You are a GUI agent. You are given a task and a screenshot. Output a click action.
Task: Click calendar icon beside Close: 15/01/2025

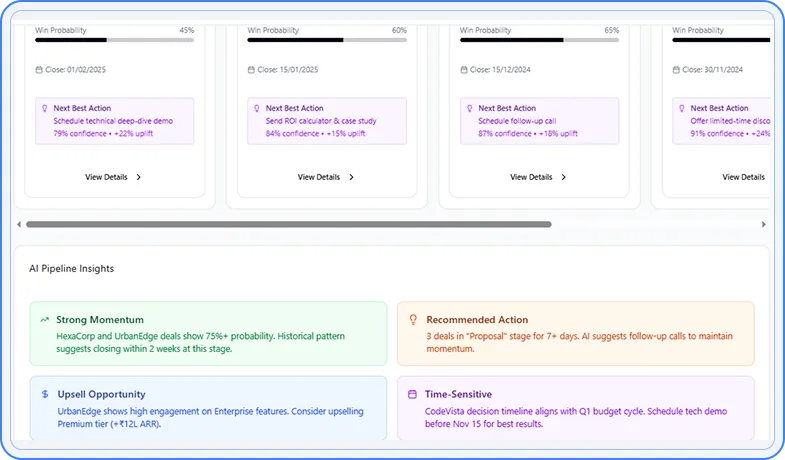point(251,70)
